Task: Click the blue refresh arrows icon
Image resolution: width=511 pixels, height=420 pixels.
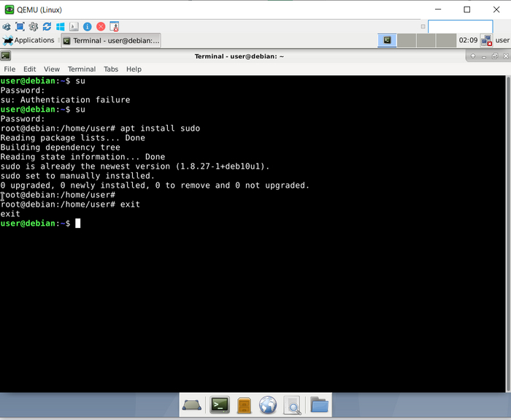Action: tap(47, 27)
